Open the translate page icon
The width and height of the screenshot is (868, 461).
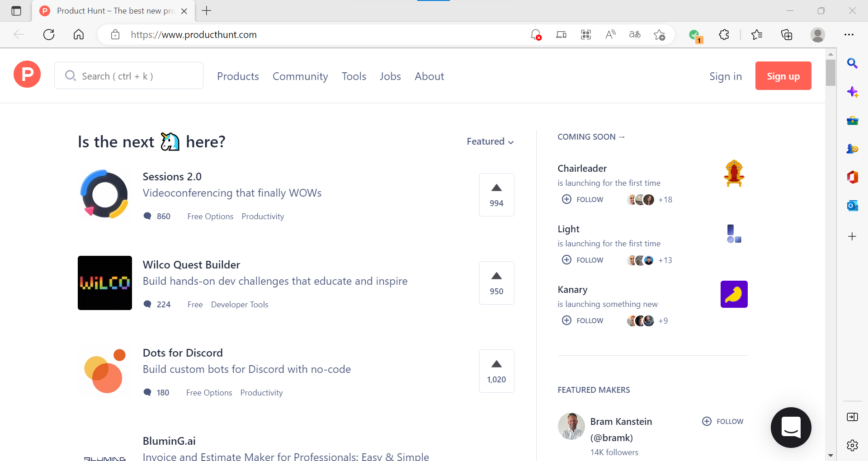[x=635, y=34]
